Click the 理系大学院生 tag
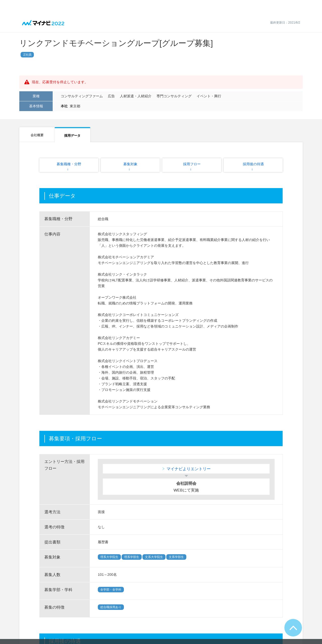The image size is (322, 644). (x=109, y=557)
